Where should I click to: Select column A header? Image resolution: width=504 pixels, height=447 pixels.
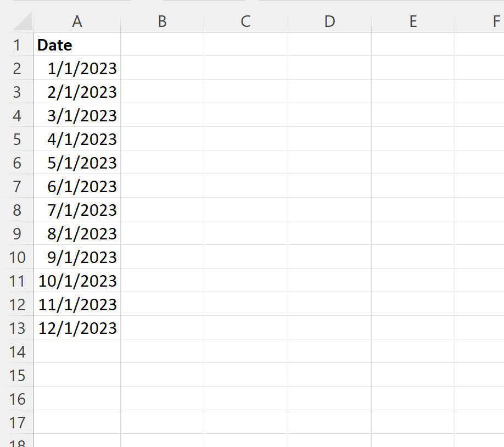(x=77, y=21)
